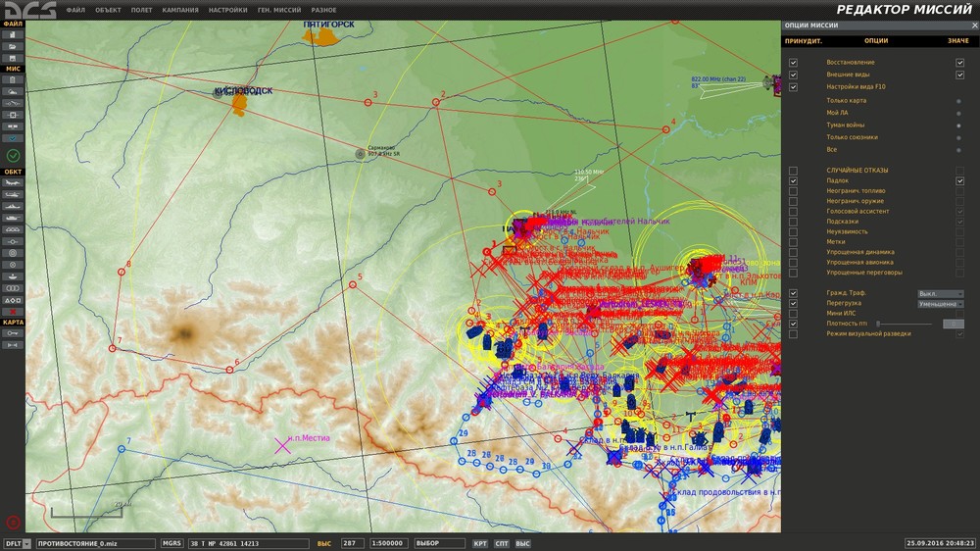Uncheck the Падлок value checkbox
Image resolution: width=980 pixels, height=551 pixels.
(960, 181)
